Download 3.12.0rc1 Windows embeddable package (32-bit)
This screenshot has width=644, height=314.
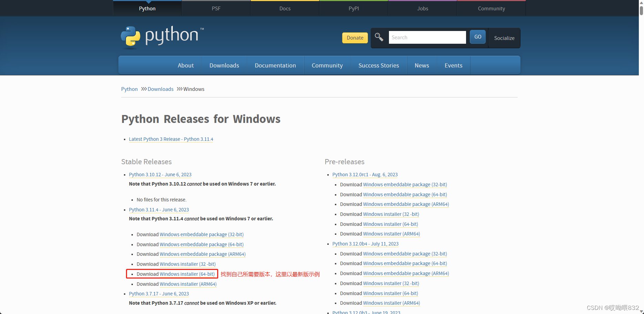point(405,185)
